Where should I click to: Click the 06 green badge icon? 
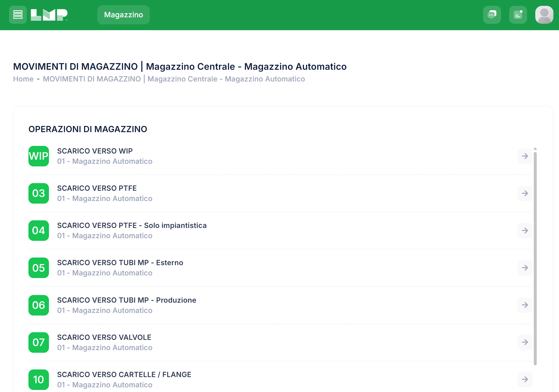tap(39, 305)
